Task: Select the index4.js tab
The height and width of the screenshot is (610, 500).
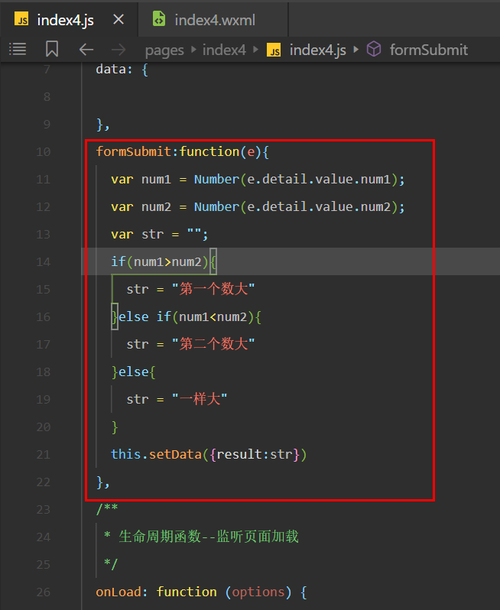Action: (x=65, y=20)
